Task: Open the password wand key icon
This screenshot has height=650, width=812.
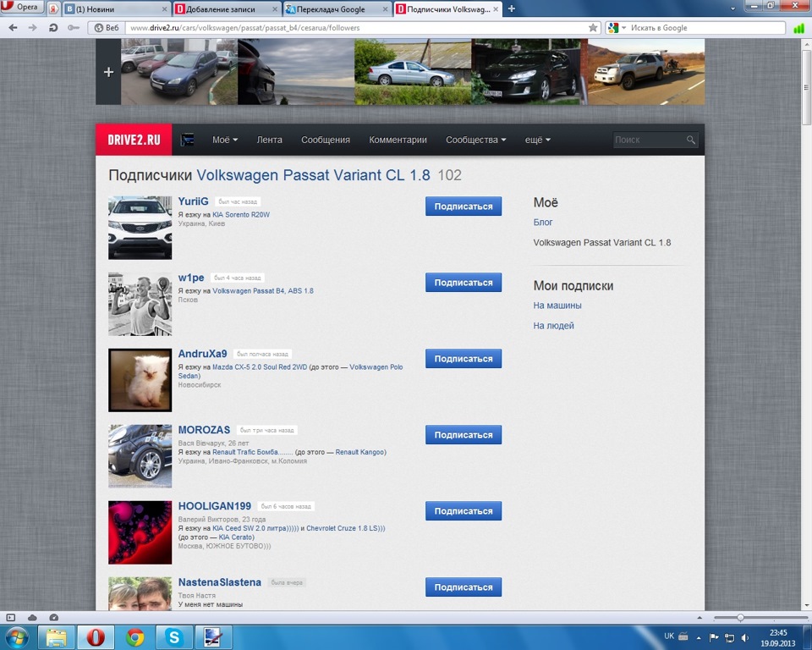Action: (74, 28)
